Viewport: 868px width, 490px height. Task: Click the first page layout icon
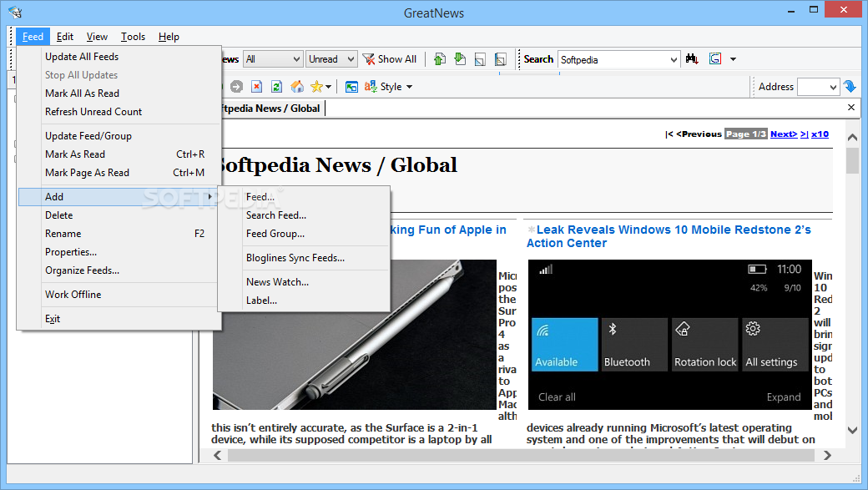point(480,59)
